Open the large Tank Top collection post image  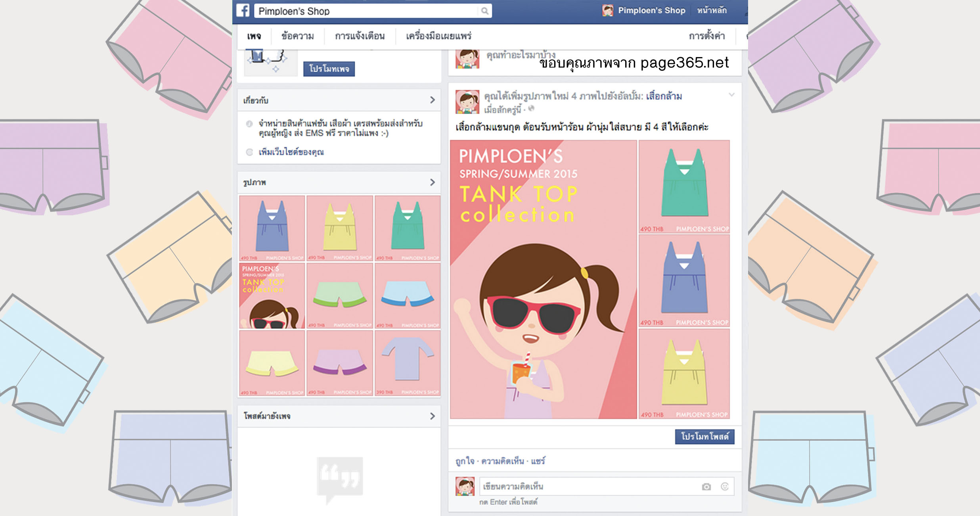tap(544, 279)
